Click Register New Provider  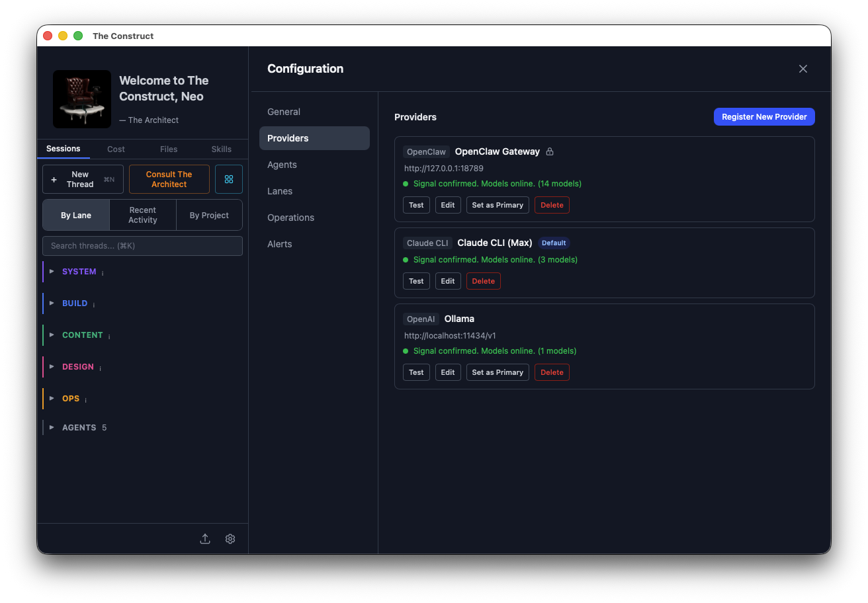click(x=764, y=116)
